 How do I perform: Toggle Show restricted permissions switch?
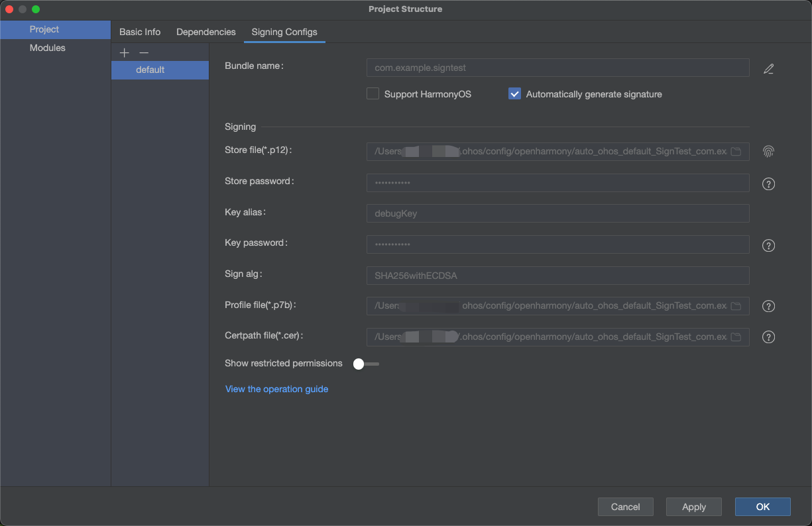(x=366, y=364)
